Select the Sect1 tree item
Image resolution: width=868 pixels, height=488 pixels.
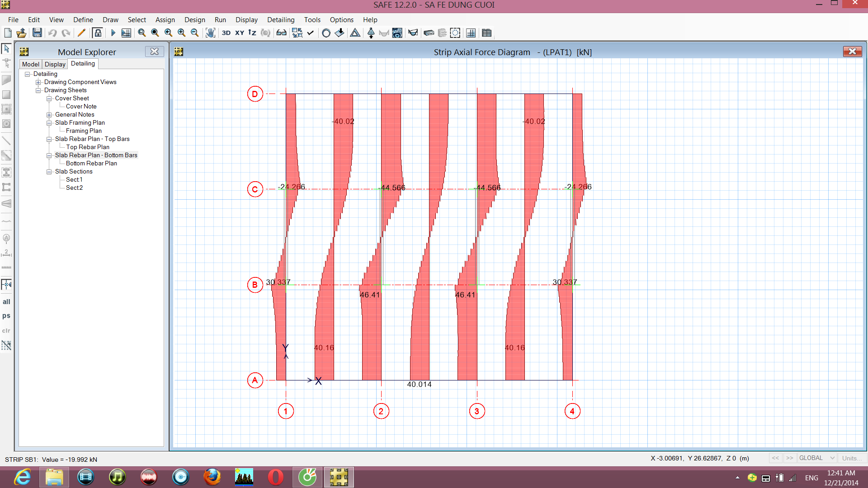[x=74, y=180]
